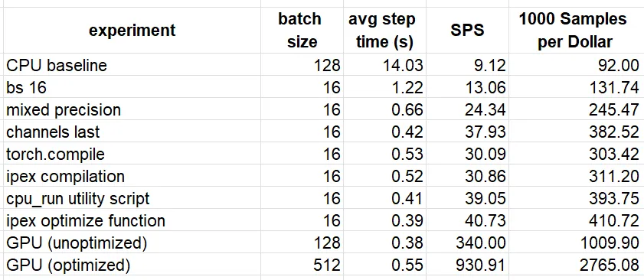The width and height of the screenshot is (644, 280).
Task: Click the GPU (optimized) cell
Action: point(132,265)
